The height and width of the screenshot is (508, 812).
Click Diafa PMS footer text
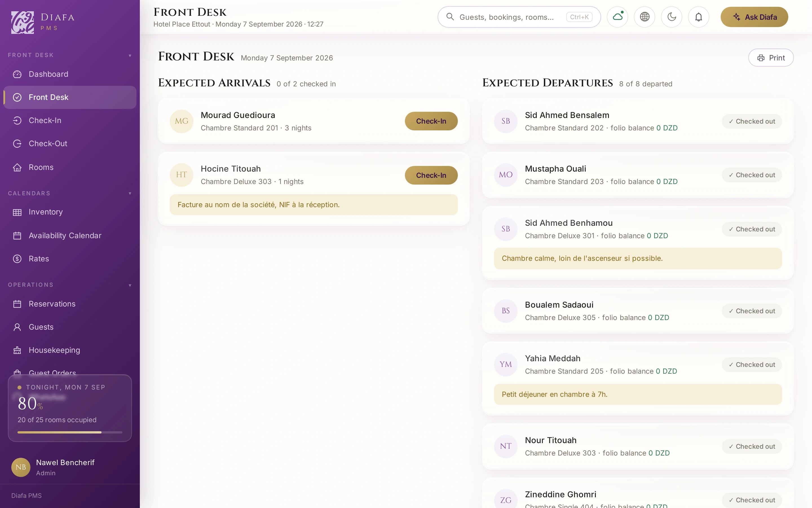pos(27,496)
